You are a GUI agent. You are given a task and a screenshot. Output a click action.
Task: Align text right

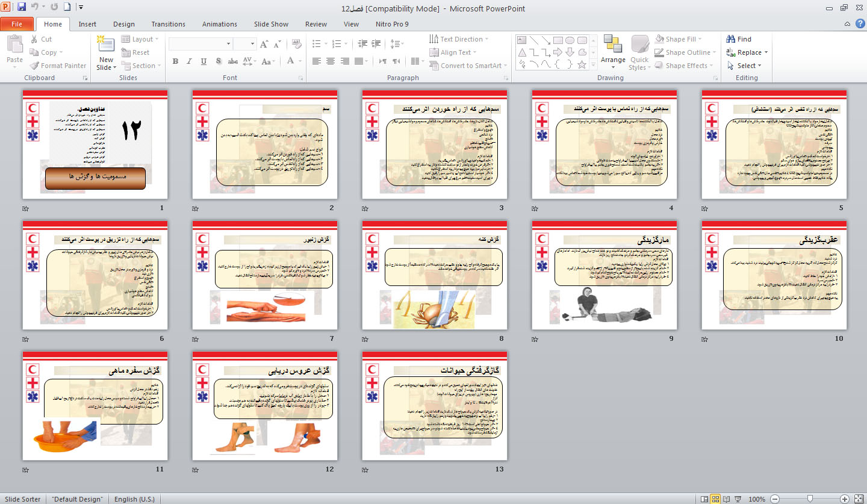coord(344,61)
